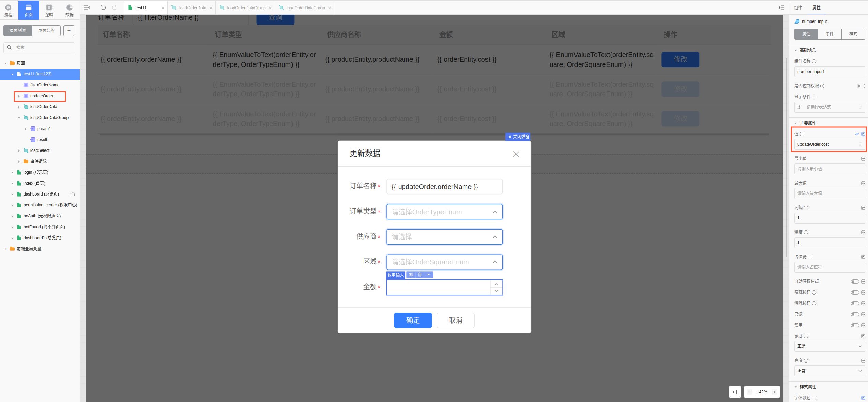Zoom in the canvas with plus button

774,392
